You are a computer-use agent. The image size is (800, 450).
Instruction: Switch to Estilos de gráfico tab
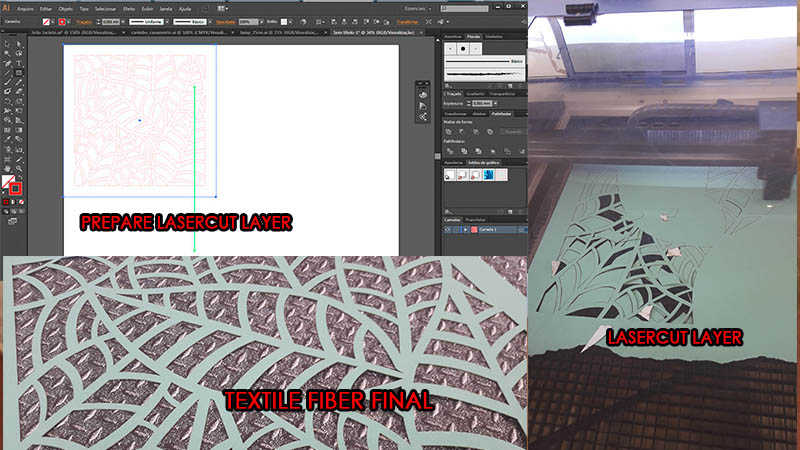coord(483,163)
